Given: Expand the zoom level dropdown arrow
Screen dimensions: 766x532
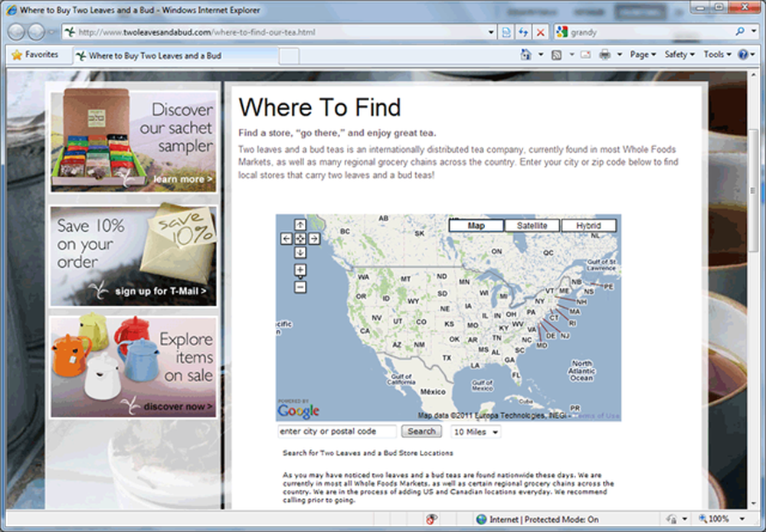Looking at the screenshot, I should pyautogui.click(x=742, y=519).
